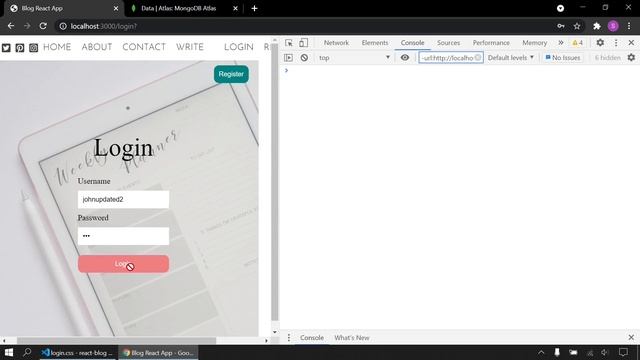
Task: Click the Twitter icon in blog navbar
Action: click(6, 48)
